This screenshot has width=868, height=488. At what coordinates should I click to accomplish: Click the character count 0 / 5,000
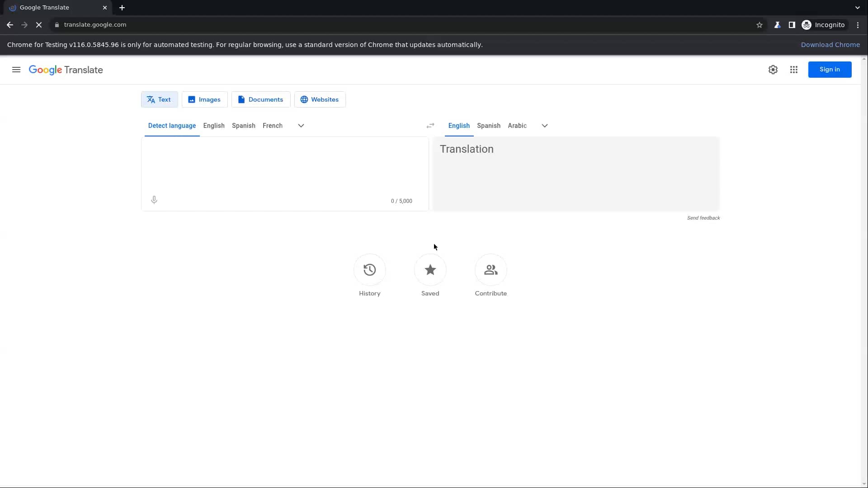pos(401,201)
